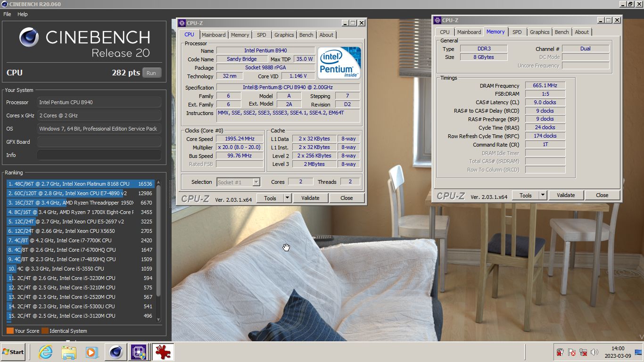Select ranking row AMD Ryzen Threadripper 1950X
The height and width of the screenshot is (362, 644).
80,203
